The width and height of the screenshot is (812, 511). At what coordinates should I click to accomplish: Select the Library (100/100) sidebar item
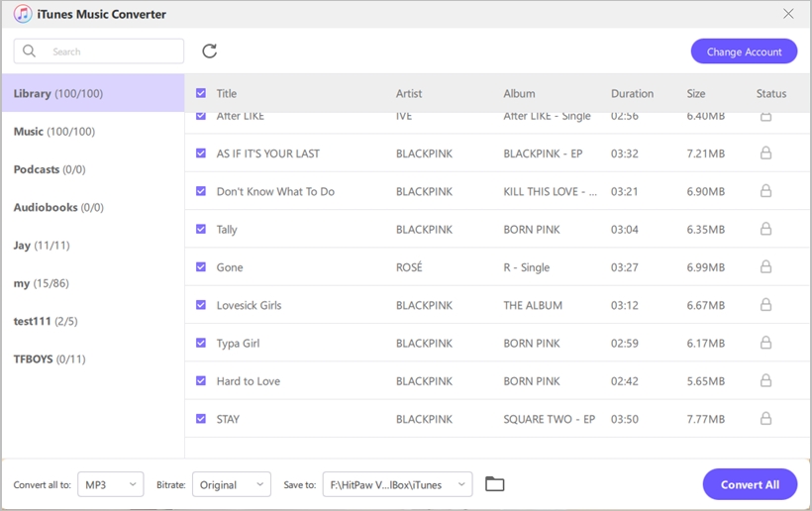(x=93, y=93)
